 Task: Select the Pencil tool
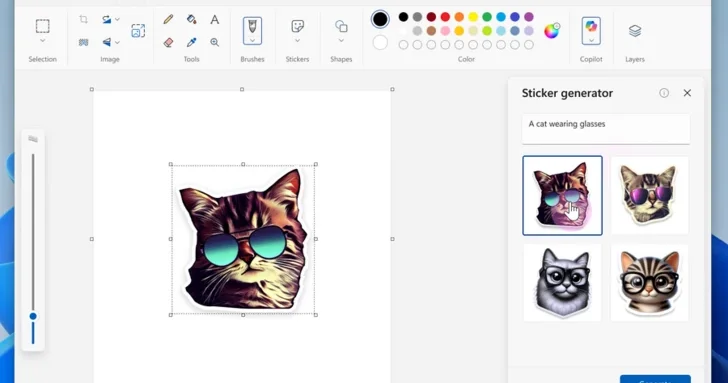(x=168, y=19)
